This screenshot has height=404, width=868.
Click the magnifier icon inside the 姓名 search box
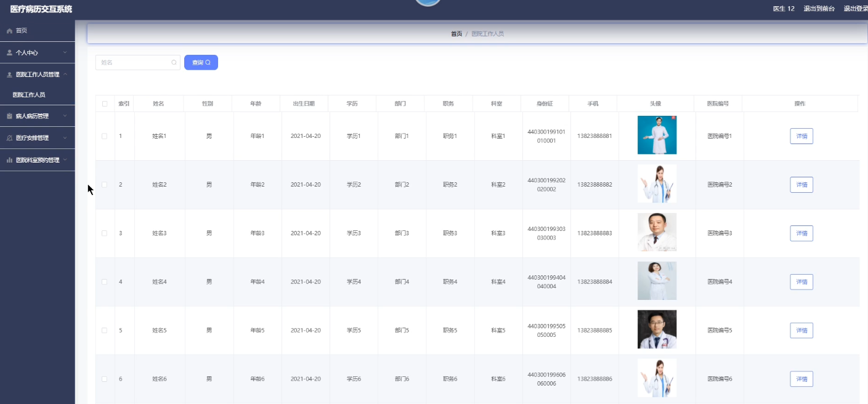coord(174,62)
